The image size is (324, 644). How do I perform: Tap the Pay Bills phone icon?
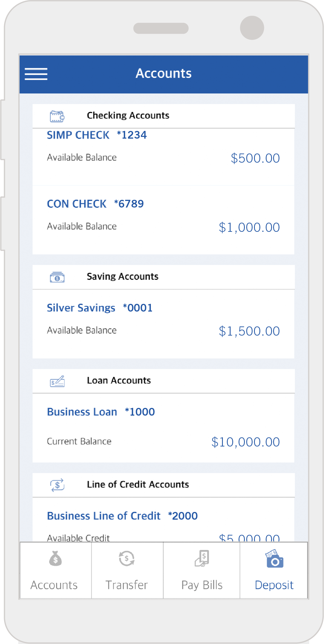click(x=202, y=559)
